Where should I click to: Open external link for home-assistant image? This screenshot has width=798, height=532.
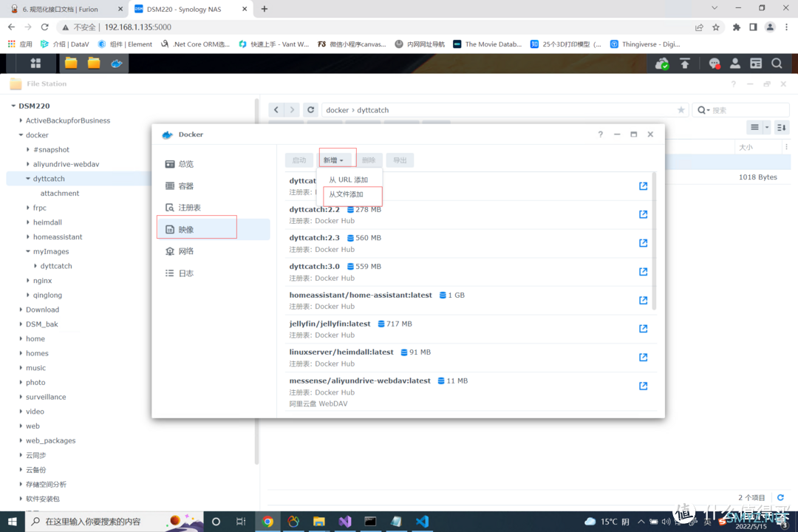pos(644,301)
